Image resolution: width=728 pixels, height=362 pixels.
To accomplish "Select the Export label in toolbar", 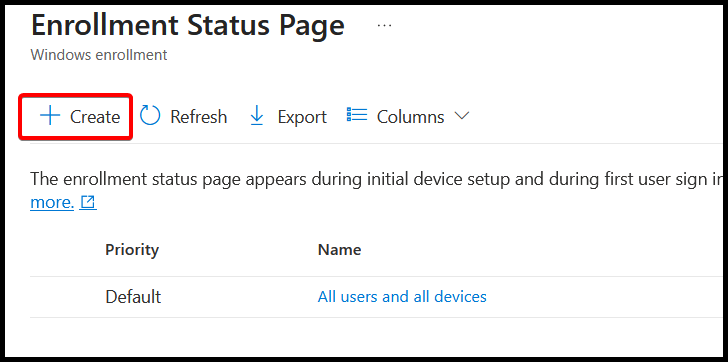I will coord(302,117).
